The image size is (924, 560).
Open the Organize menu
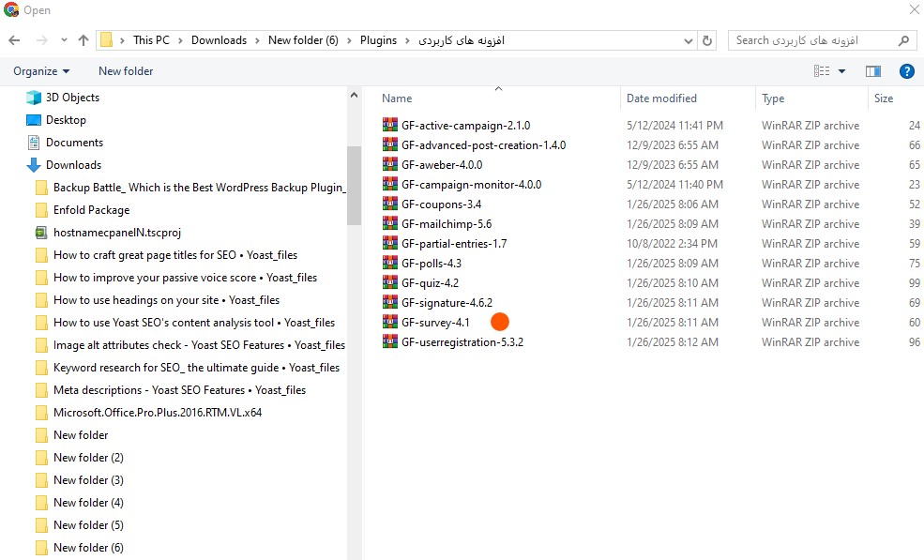coord(41,70)
